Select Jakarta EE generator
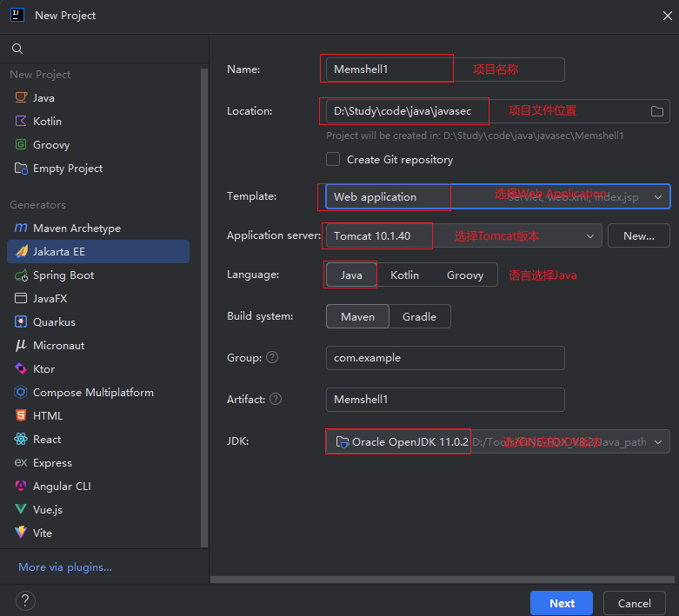This screenshot has height=616, width=679. (98, 251)
